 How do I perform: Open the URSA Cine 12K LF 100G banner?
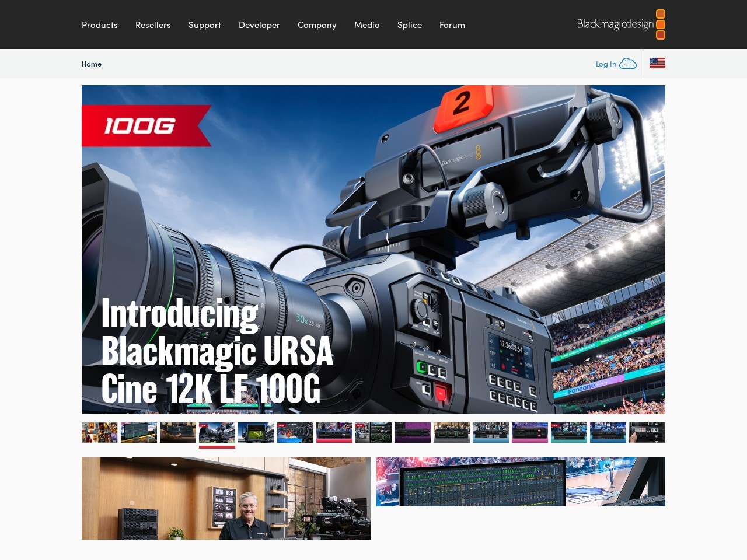[x=373, y=250]
